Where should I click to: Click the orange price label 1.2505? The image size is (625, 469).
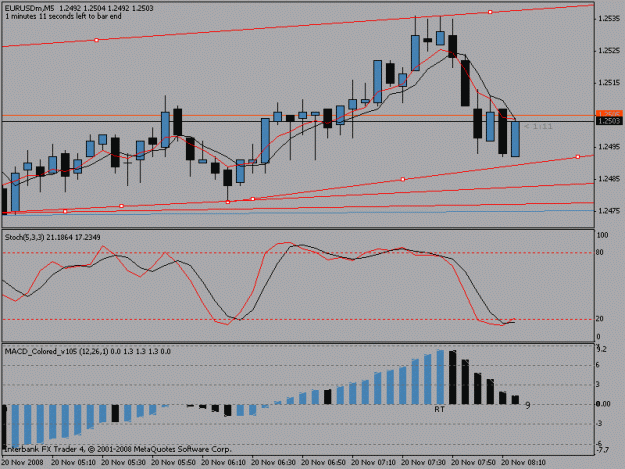tap(609, 114)
